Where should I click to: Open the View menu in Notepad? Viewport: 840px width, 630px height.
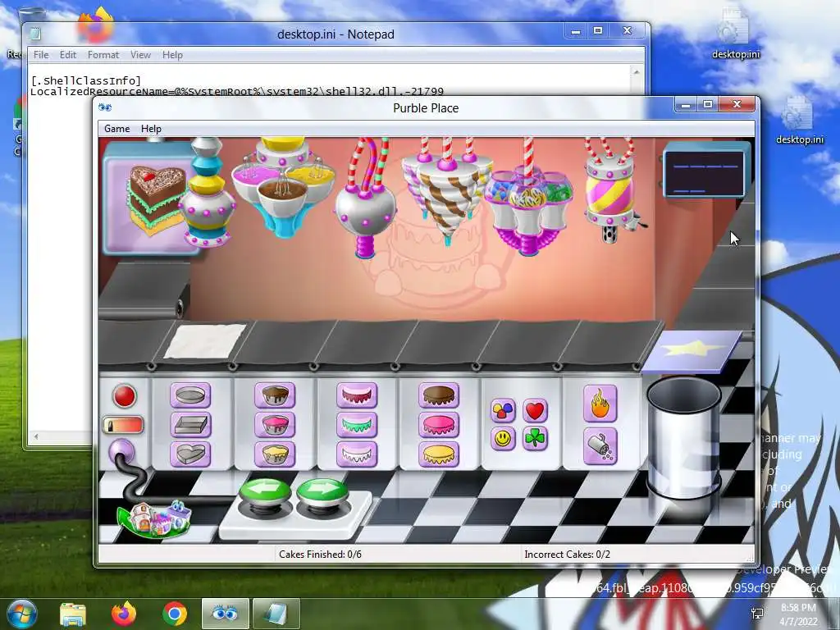[x=140, y=55]
